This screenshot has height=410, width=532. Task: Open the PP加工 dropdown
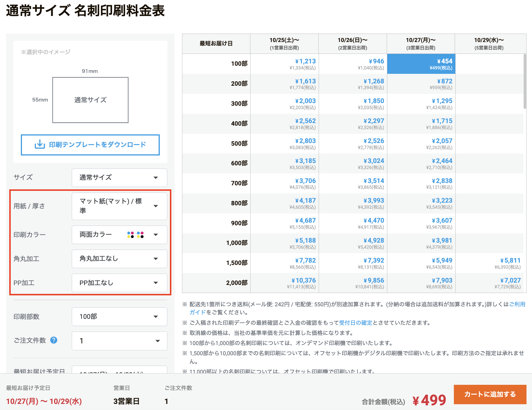[x=119, y=283]
